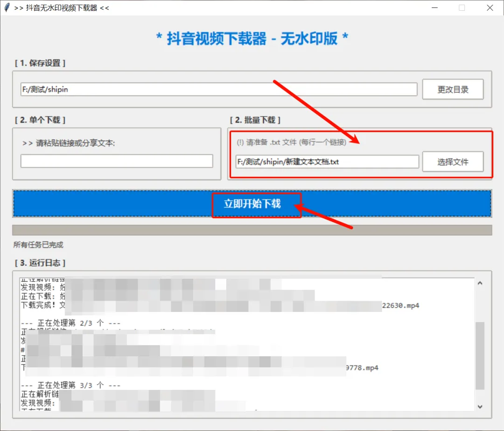Click the [ 2. 批量下载 ] heading
This screenshot has height=431, width=504.
point(255,120)
